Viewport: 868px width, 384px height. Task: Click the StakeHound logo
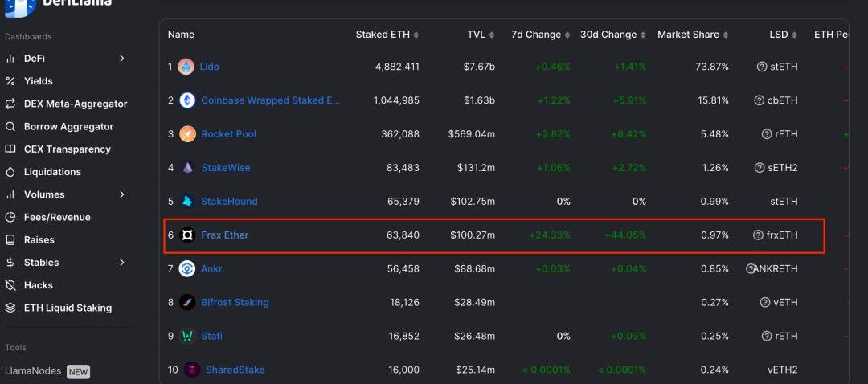pos(187,202)
